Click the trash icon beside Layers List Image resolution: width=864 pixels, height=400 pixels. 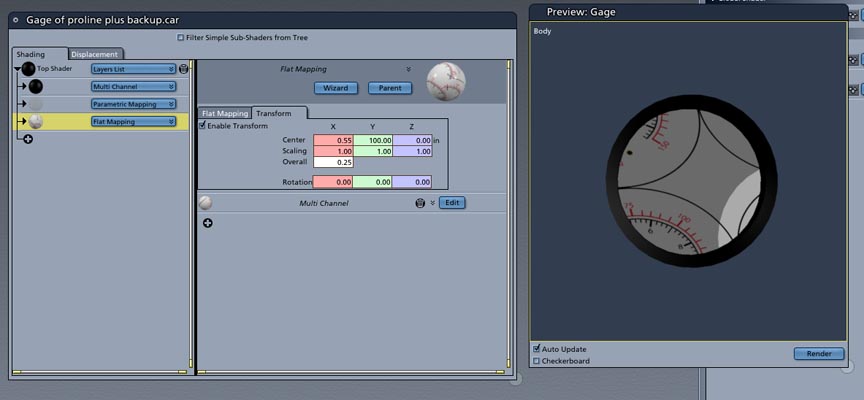[183, 69]
